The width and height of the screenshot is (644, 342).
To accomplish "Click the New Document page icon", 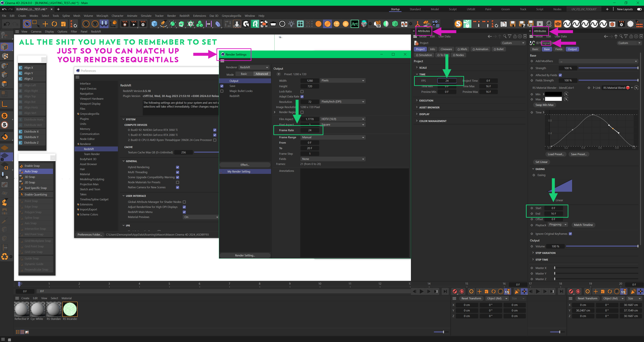I will tap(503, 24).
